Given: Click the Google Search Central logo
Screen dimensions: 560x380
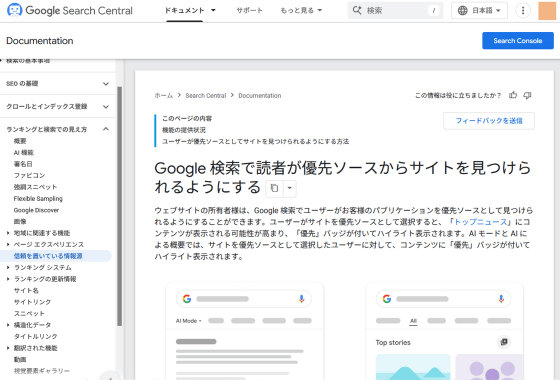Looking at the screenshot, I should click(70, 10).
